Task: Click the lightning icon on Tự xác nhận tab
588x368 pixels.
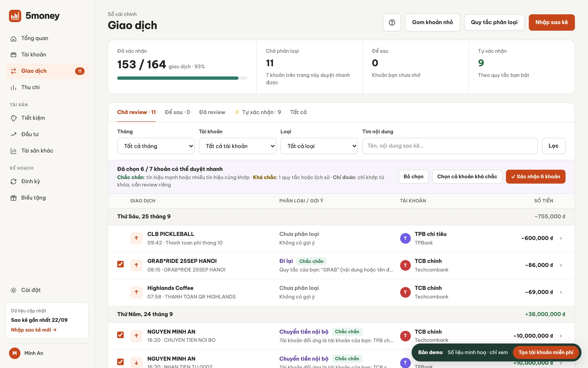Action: (237, 112)
